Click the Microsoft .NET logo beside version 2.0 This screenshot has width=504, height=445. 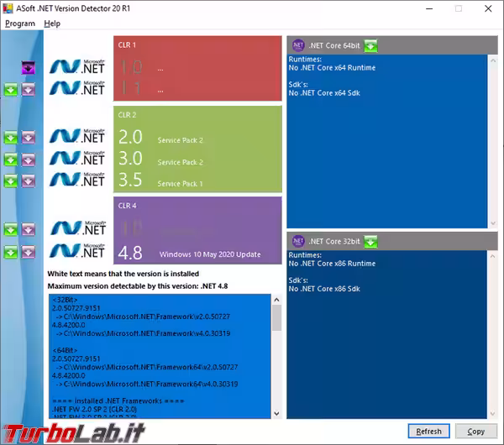[x=77, y=136]
